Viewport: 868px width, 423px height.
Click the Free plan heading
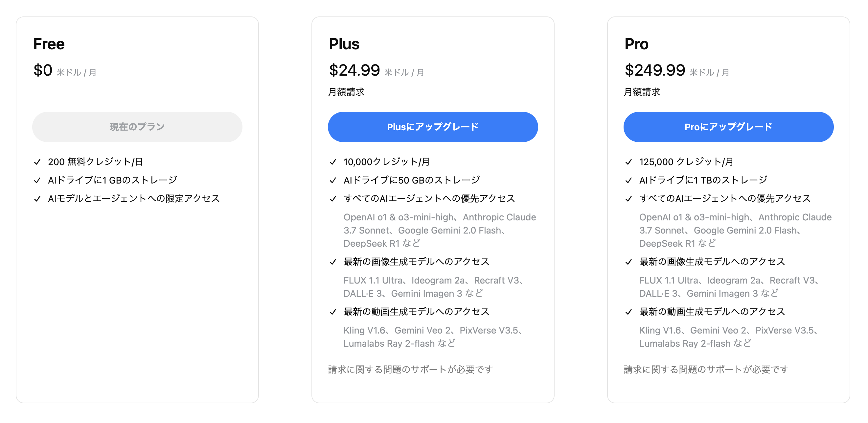pos(49,44)
